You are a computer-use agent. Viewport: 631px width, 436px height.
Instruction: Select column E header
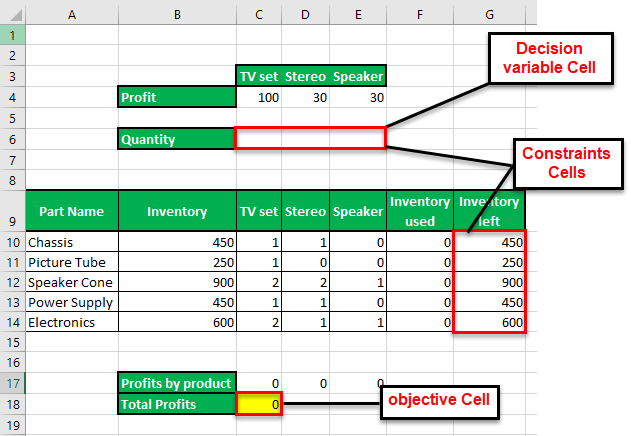(x=358, y=15)
